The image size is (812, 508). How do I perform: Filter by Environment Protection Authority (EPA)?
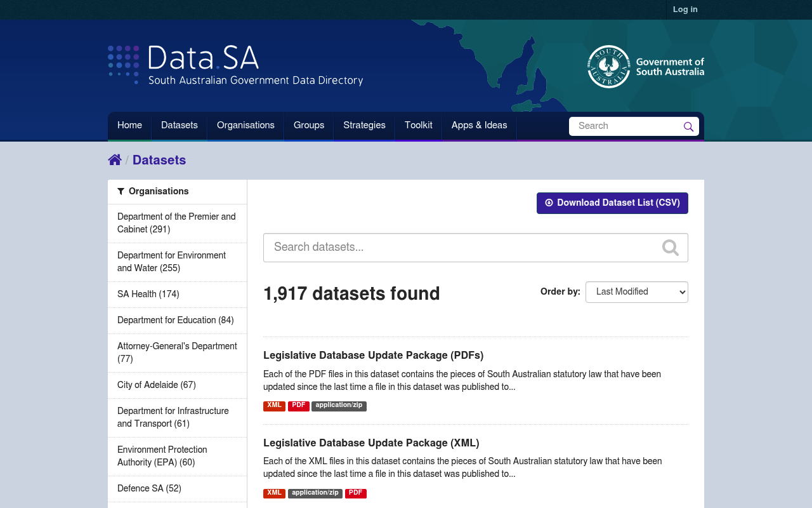177,457
